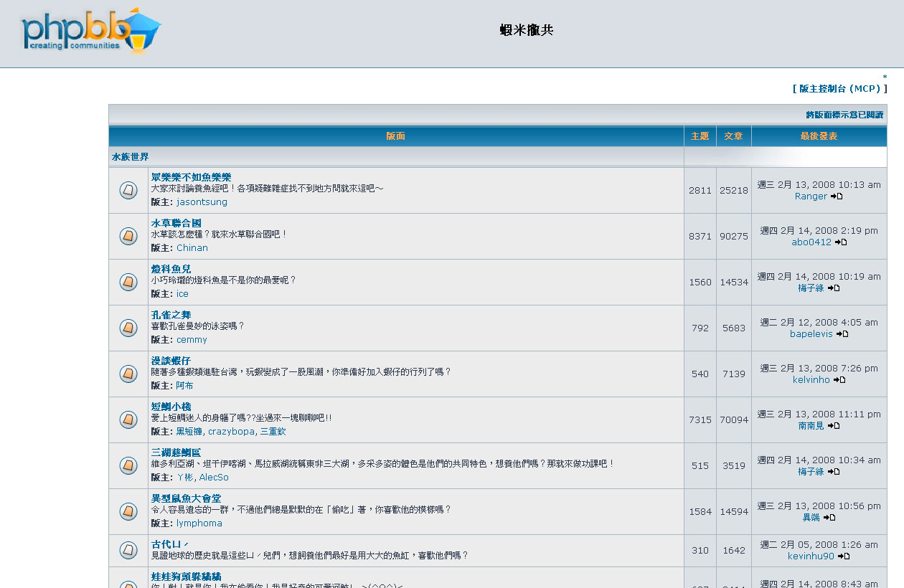This screenshot has height=588, width=904.
Task: Open last poster 異端's profile
Action: coord(811,518)
